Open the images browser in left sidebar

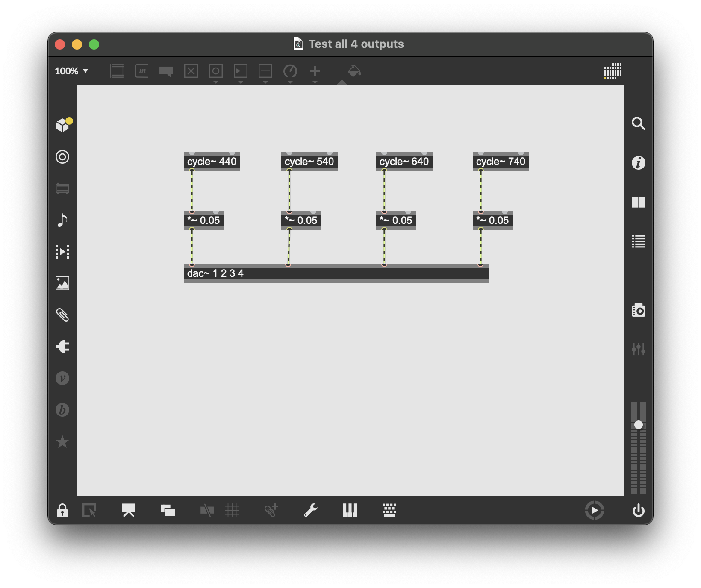pos(62,283)
